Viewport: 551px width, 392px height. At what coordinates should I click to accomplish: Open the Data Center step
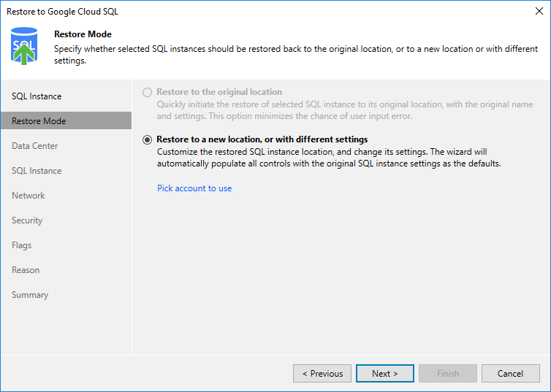coord(35,146)
